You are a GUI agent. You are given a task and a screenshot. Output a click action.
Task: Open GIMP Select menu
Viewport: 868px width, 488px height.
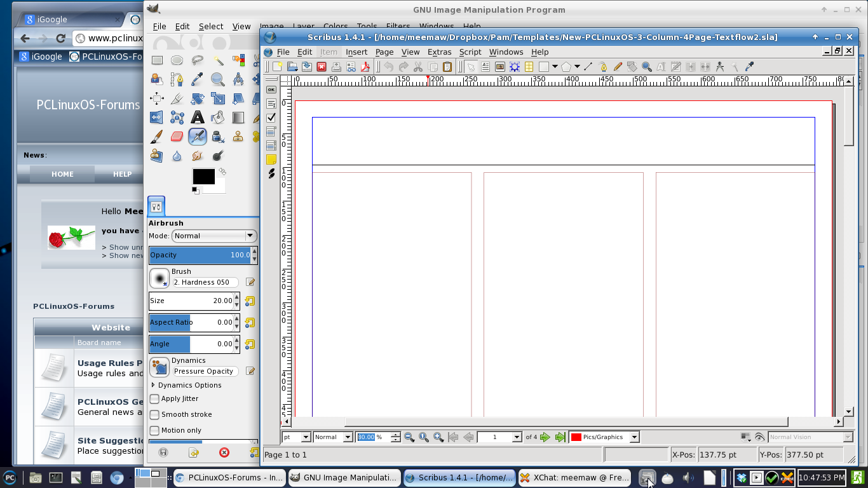211,27
